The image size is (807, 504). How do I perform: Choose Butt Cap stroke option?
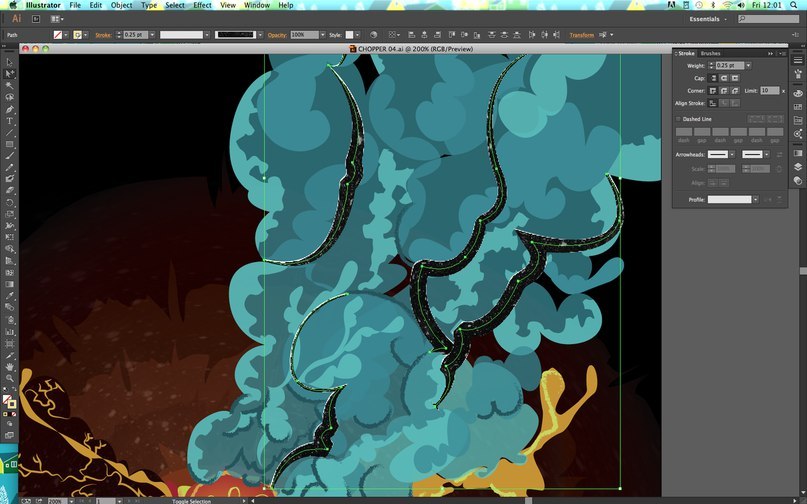713,78
